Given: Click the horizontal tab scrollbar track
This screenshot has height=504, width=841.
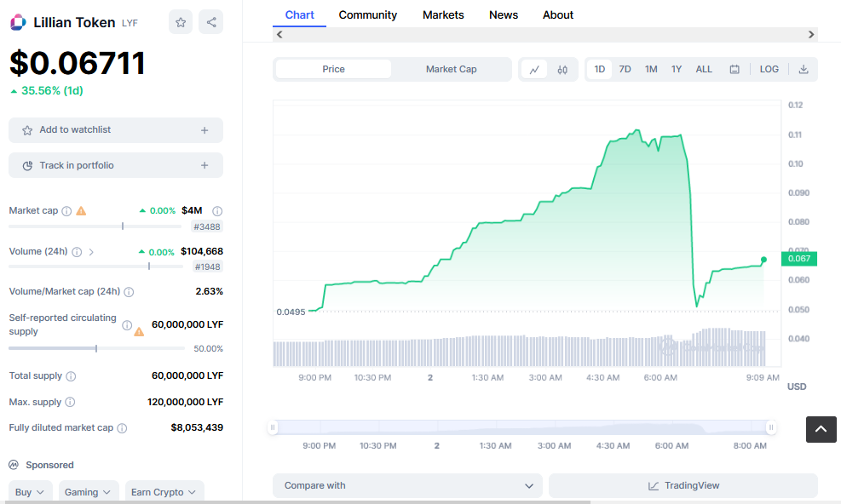Looking at the screenshot, I should [545, 35].
